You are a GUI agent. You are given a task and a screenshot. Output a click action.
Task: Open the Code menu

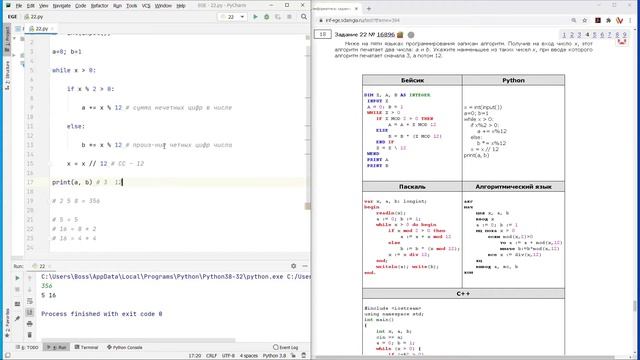(80, 6)
